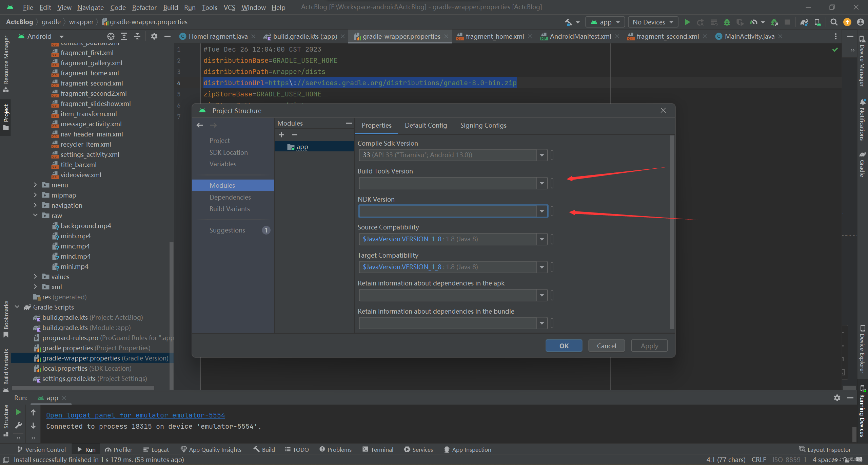868x465 pixels.
Task: Open Gradle tool window on right
Action: [862, 165]
